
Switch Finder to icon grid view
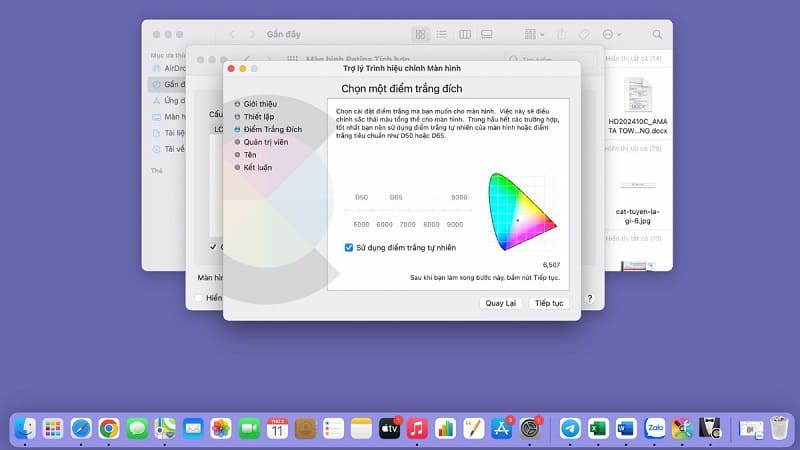pyautogui.click(x=421, y=34)
